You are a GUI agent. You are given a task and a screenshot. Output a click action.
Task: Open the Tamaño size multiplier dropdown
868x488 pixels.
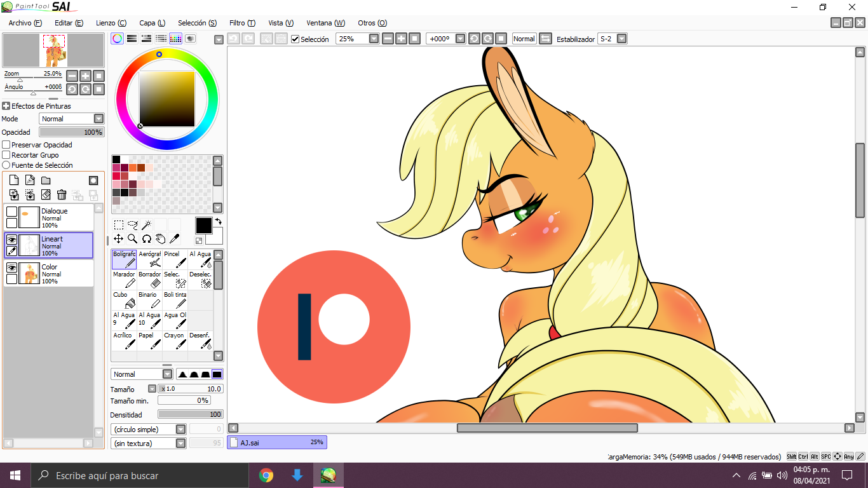click(152, 389)
